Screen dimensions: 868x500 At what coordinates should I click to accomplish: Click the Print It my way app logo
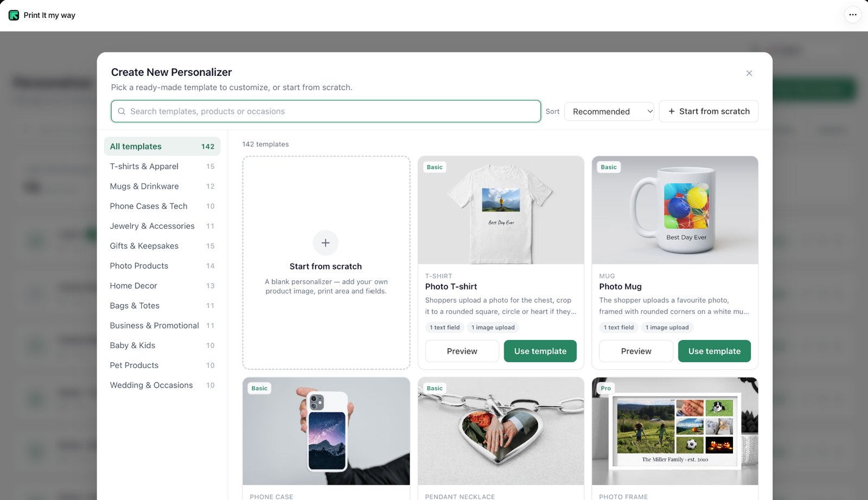[14, 15]
